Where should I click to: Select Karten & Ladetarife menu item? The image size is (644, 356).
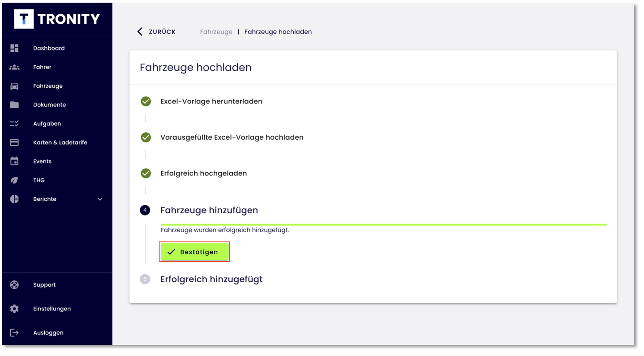60,142
